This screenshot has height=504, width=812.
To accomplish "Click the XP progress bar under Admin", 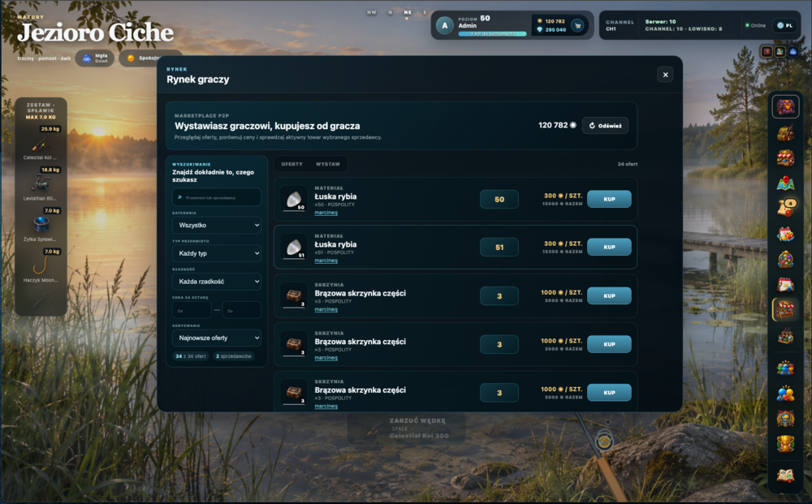I will pos(492,34).
